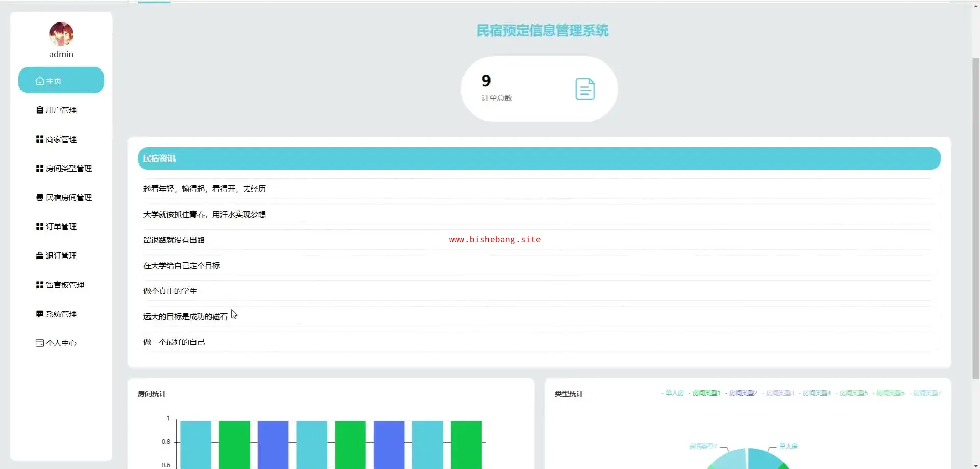This screenshot has width=980, height=469.
Task: Open the 商家管理 menu
Action: tap(61, 139)
